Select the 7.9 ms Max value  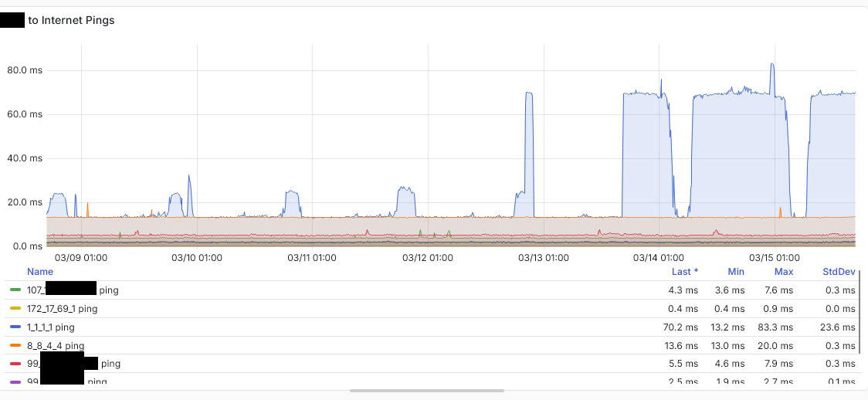coord(778,364)
